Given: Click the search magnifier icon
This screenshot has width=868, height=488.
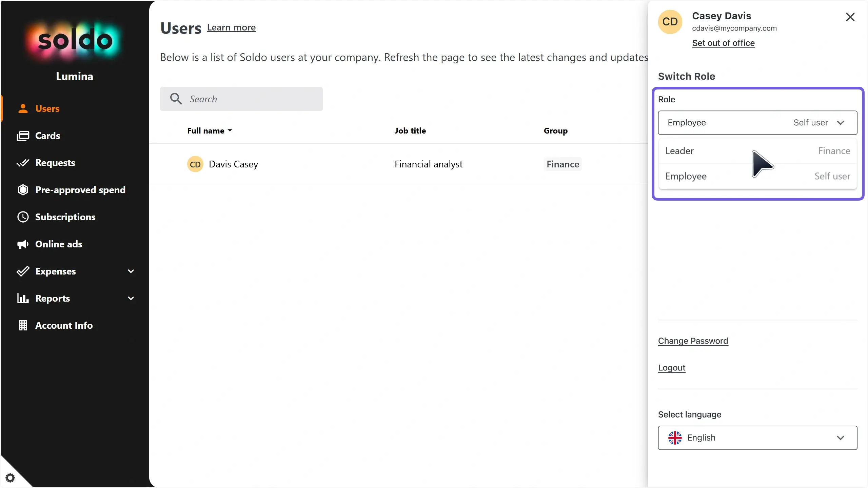Looking at the screenshot, I should tap(176, 99).
